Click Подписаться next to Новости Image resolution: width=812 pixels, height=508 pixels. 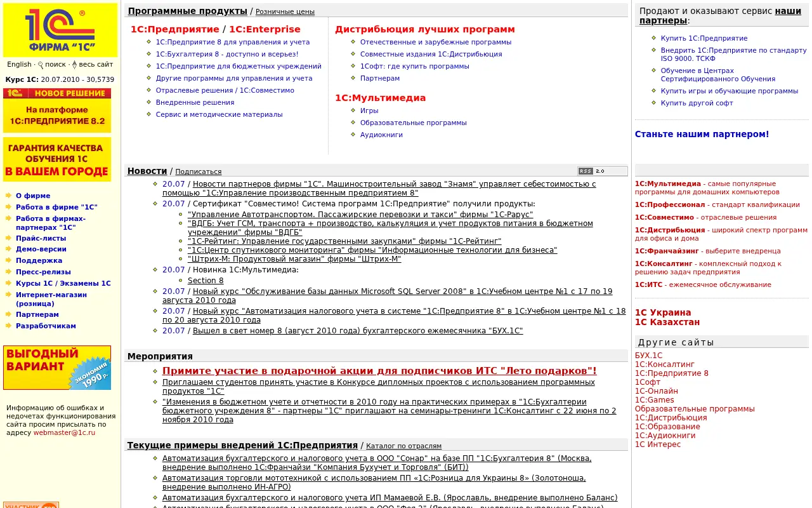coord(199,171)
